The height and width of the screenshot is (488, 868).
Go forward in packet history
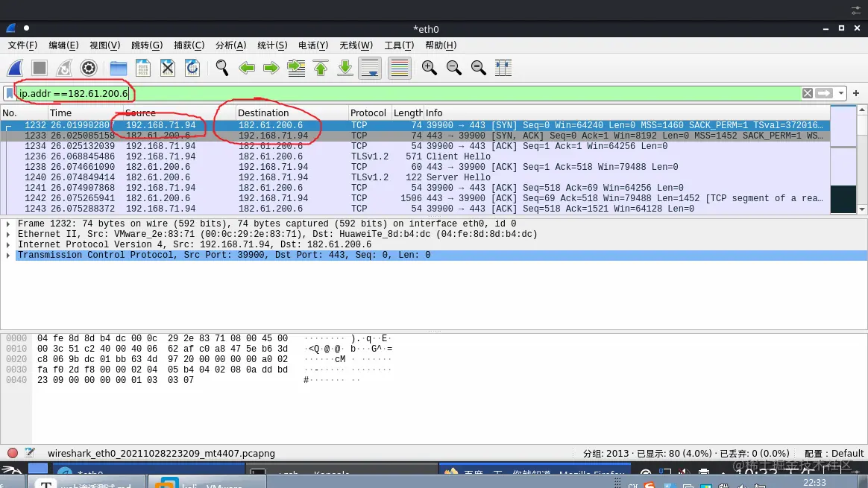click(271, 68)
